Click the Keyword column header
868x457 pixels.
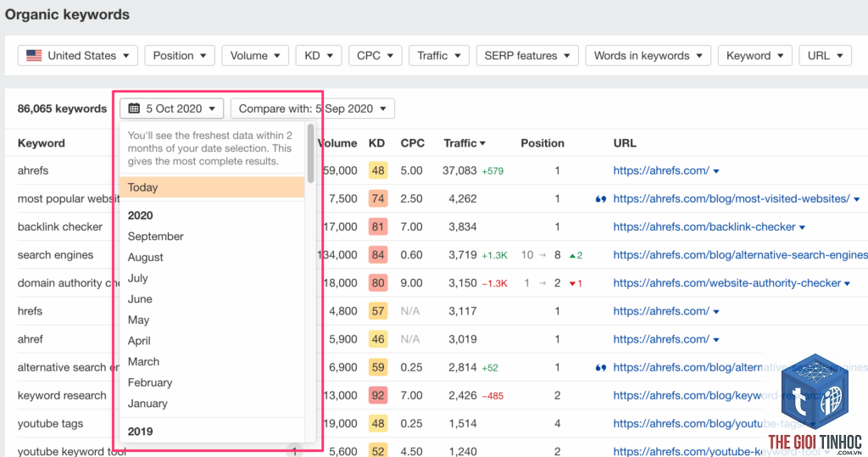tap(42, 143)
